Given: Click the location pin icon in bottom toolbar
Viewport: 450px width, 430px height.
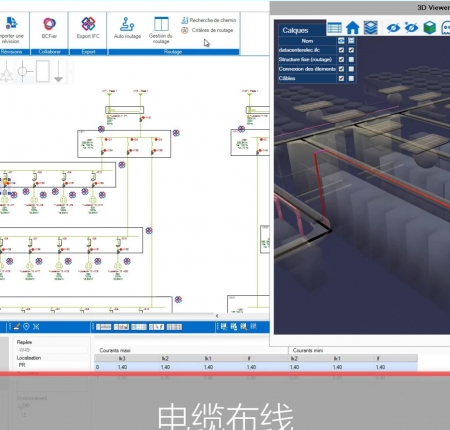Looking at the screenshot, I should (26, 327).
